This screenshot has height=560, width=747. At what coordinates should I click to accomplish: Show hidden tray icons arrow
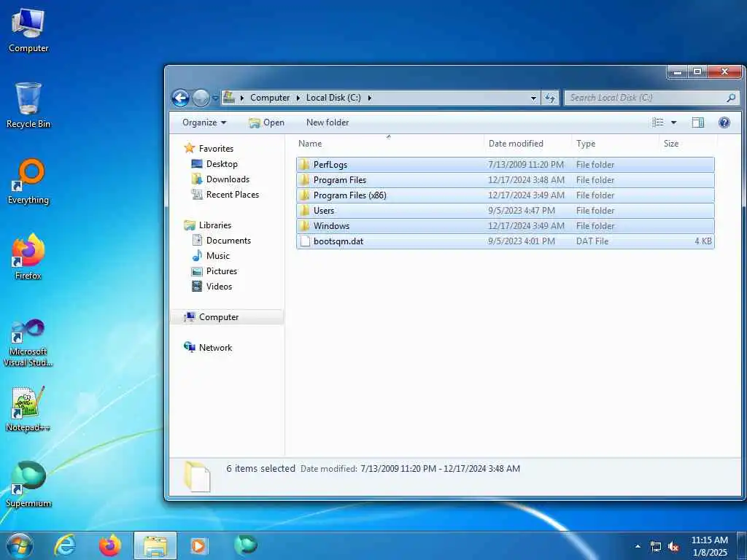click(638, 546)
